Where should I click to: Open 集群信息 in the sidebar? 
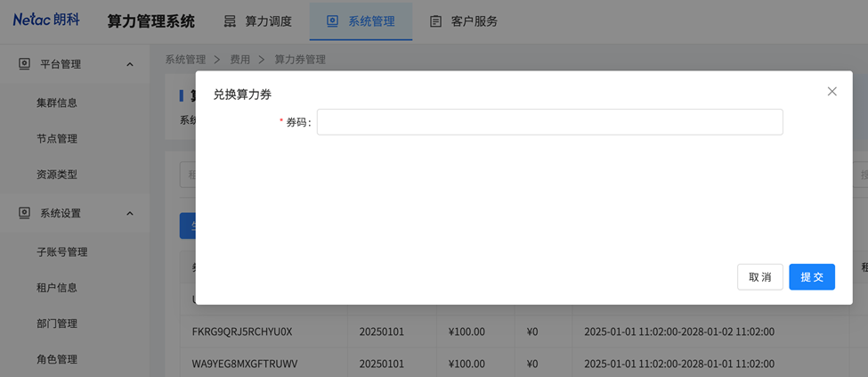(57, 102)
